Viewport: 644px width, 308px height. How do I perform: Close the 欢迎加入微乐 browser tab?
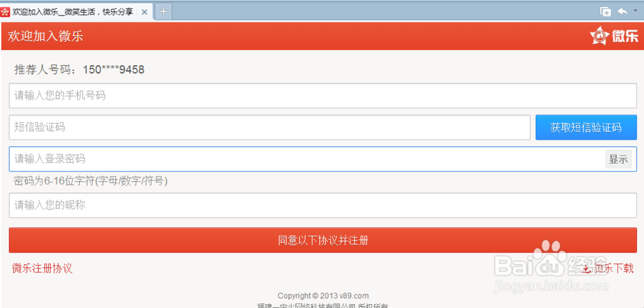click(144, 12)
